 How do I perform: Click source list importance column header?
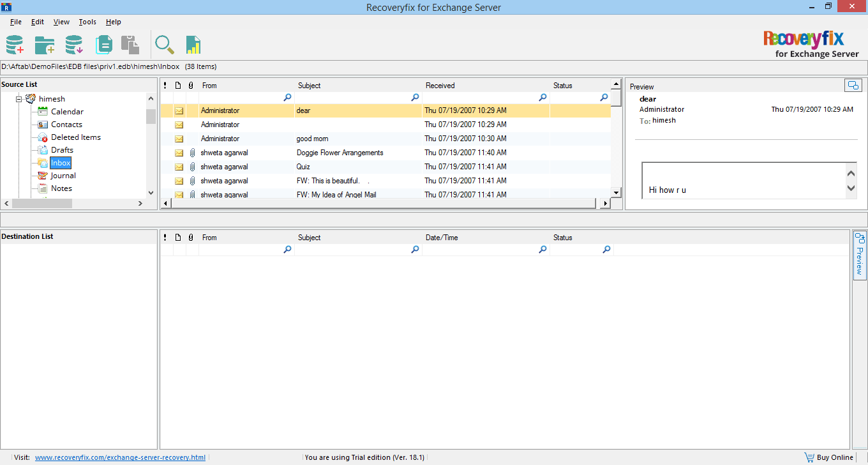pos(166,85)
